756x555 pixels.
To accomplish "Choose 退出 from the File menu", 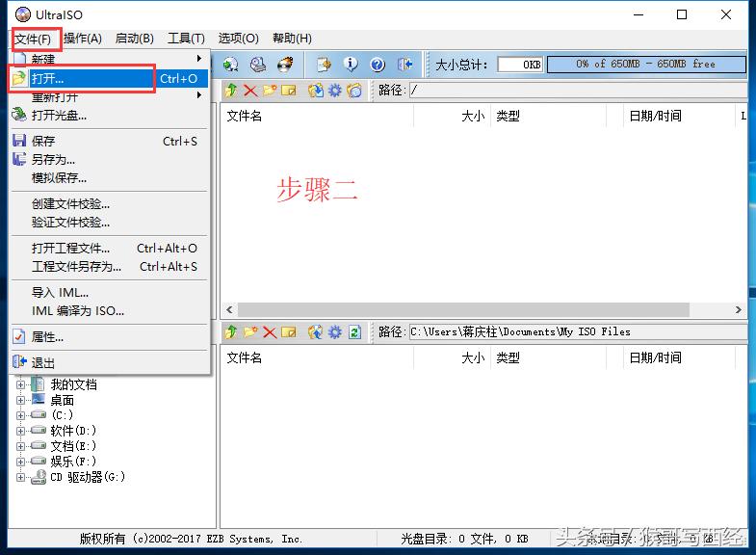I will pyautogui.click(x=110, y=362).
